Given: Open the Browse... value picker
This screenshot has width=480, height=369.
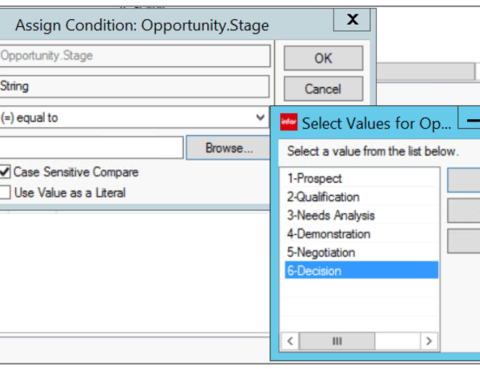Looking at the screenshot, I should pyautogui.click(x=228, y=148).
